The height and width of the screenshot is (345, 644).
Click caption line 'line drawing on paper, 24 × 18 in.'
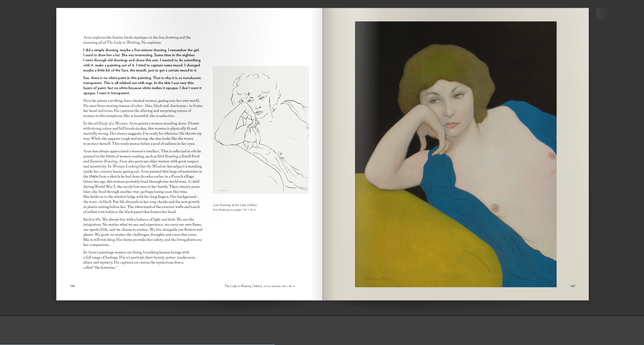coord(235,210)
